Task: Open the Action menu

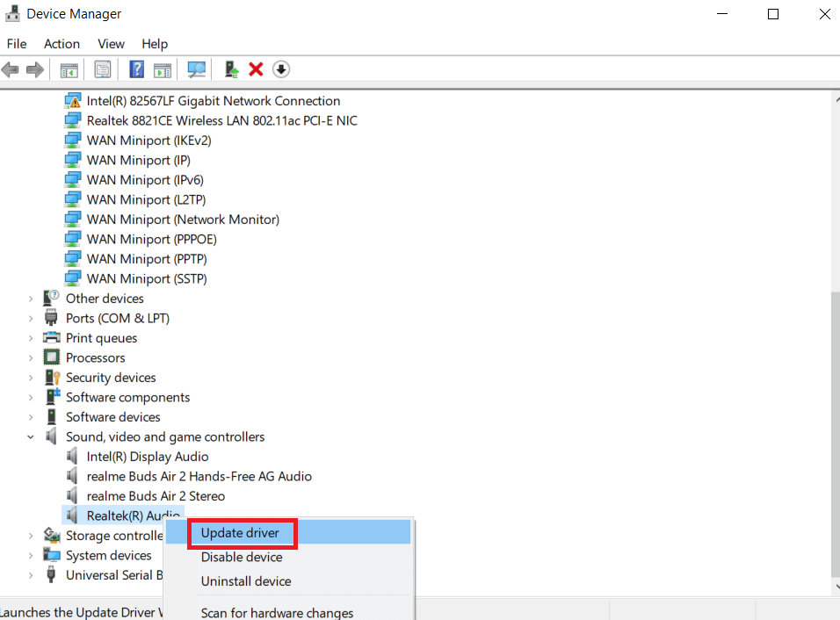Action: pos(62,43)
